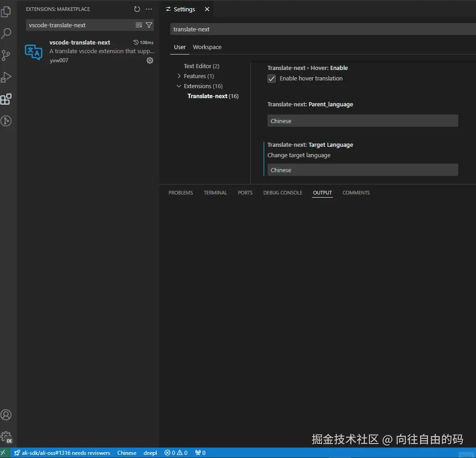This screenshot has width=476, height=458.
Task: Click the ali-sdk/ali-oss#1316 needs reviewers status item
Action: click(x=62, y=453)
